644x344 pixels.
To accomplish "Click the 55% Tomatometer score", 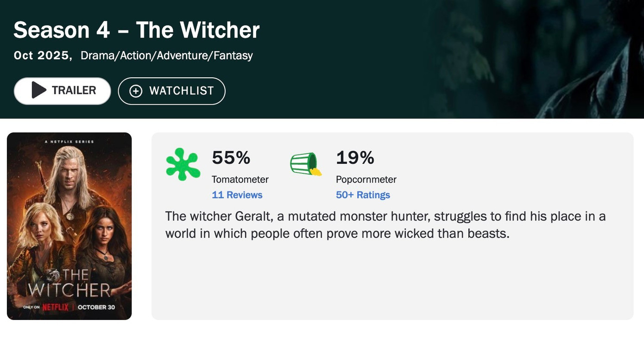I will pyautogui.click(x=230, y=157).
